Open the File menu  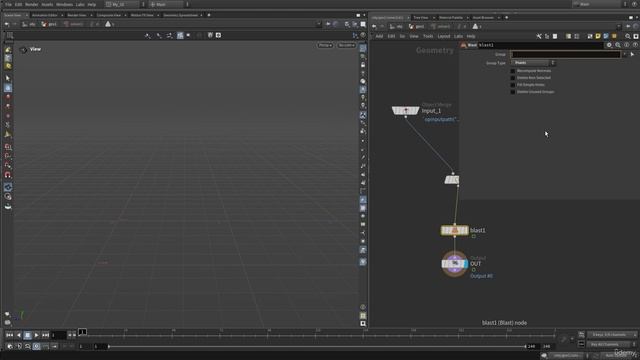[x=8, y=4]
